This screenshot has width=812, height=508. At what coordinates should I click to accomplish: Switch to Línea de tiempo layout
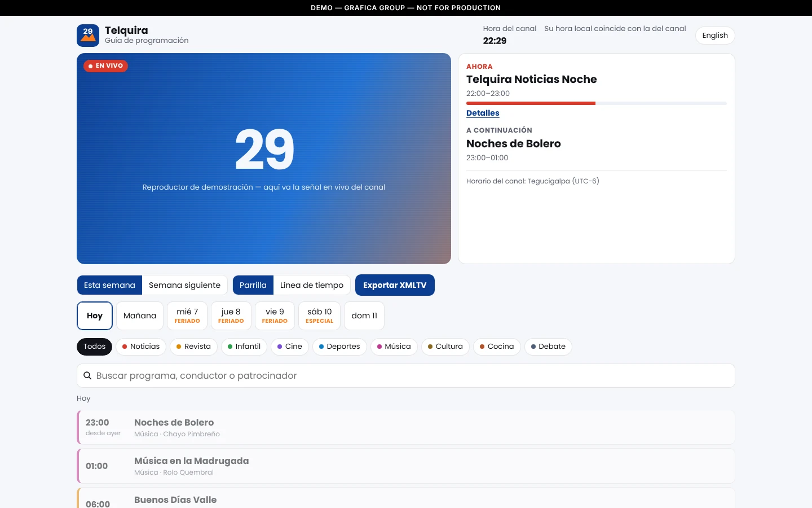click(x=312, y=285)
